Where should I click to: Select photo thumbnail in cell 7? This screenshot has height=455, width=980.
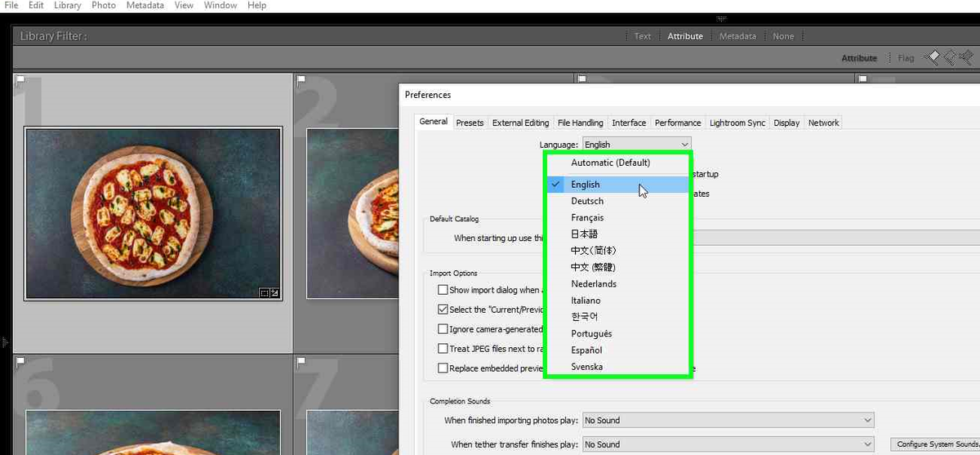353,432
